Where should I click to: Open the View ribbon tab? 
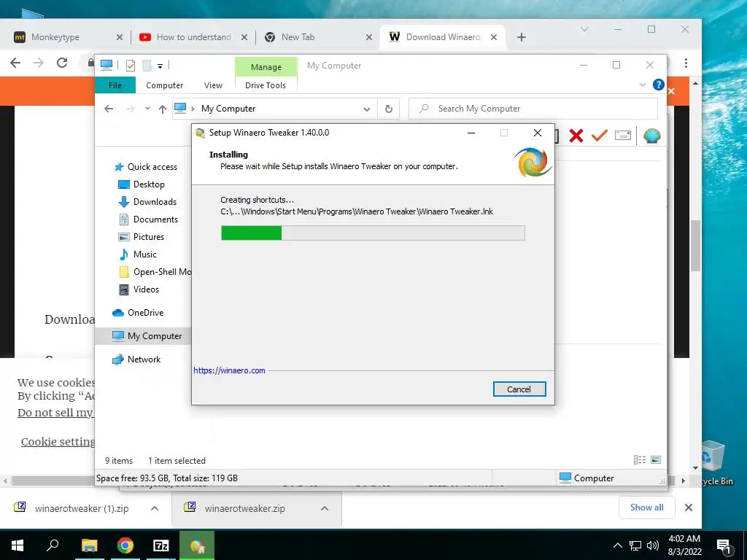(213, 85)
